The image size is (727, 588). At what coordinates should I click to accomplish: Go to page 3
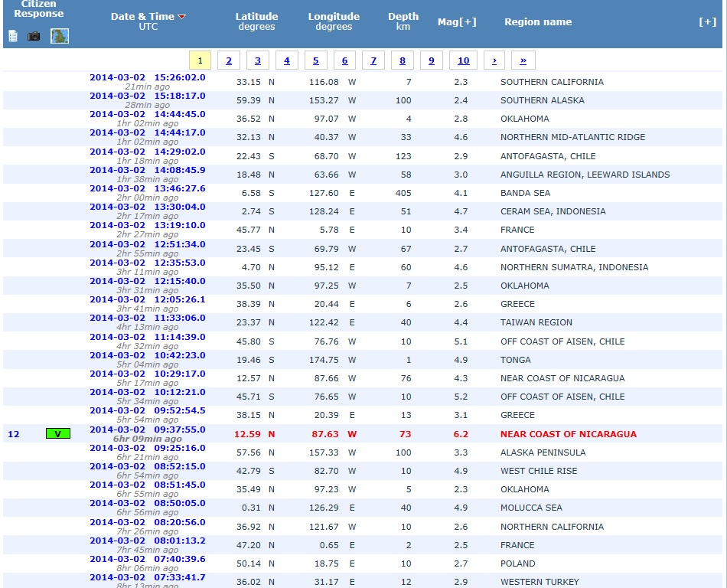click(258, 60)
